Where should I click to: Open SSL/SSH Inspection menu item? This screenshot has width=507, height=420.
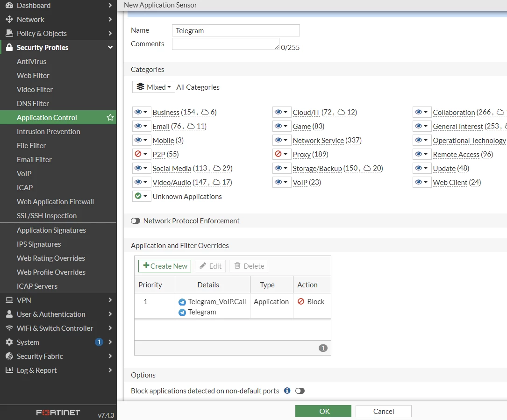point(47,216)
